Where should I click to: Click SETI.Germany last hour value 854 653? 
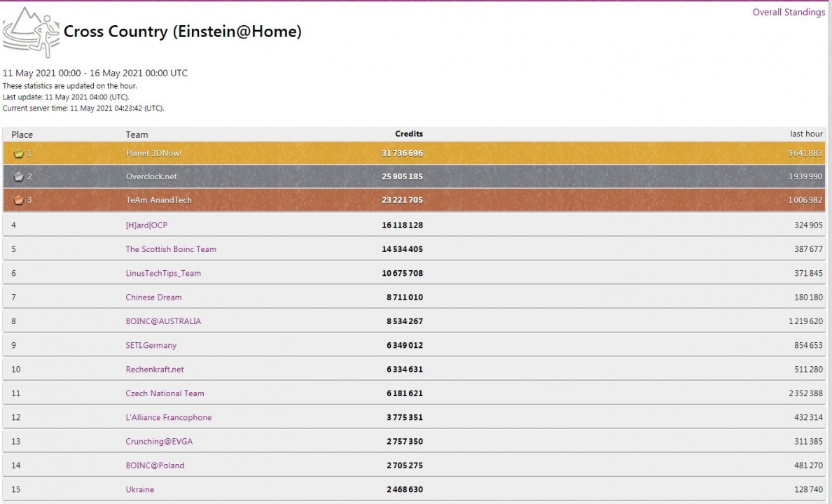pyautogui.click(x=809, y=345)
